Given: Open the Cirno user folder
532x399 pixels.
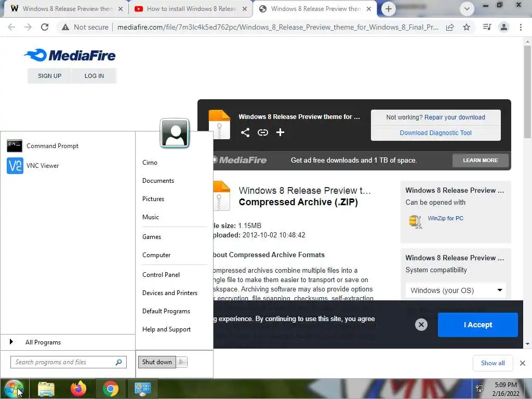Looking at the screenshot, I should point(150,163).
